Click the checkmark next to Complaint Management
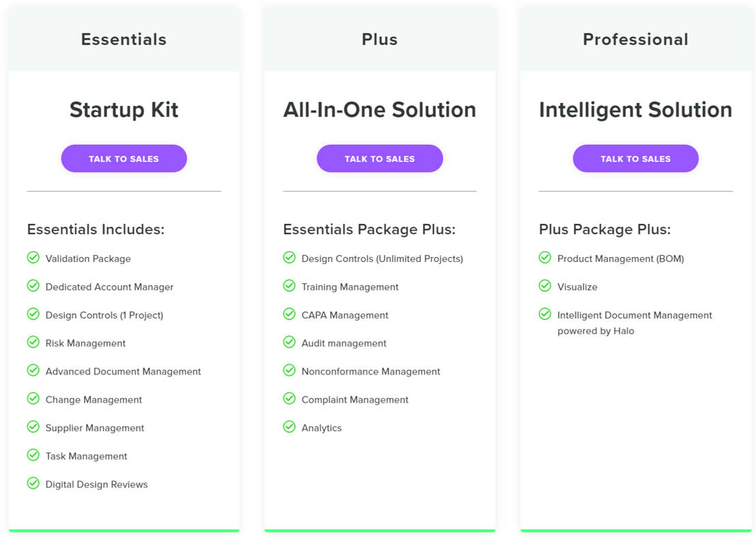756x537 pixels. coord(289,399)
